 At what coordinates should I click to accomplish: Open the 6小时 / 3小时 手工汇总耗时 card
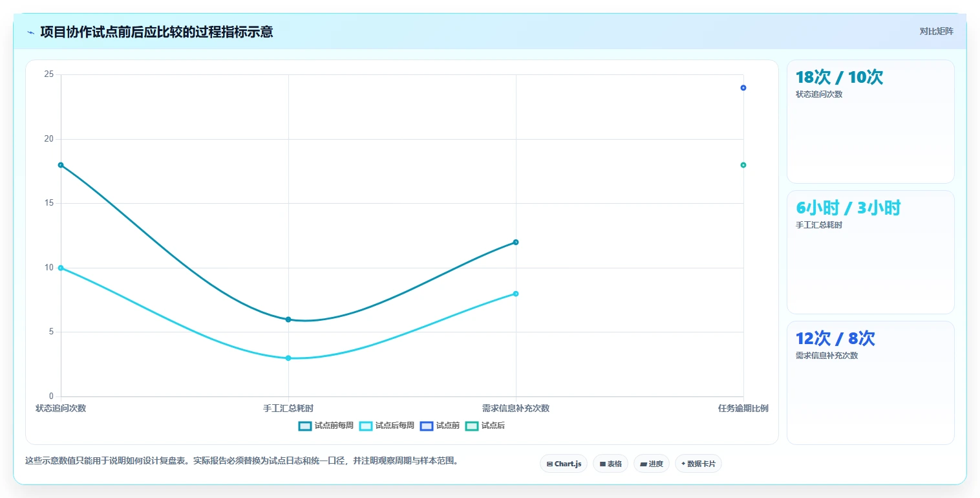click(870, 252)
